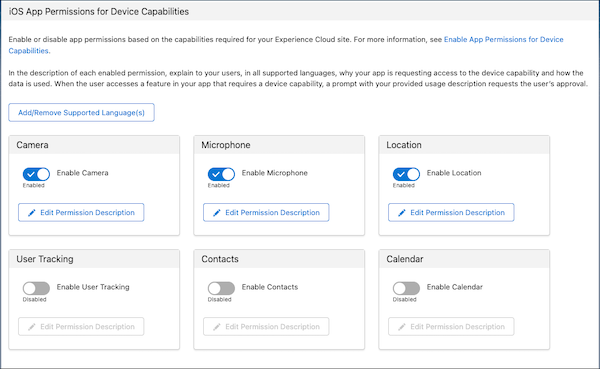
Task: Click the User Tracking card header text
Action: (x=45, y=259)
